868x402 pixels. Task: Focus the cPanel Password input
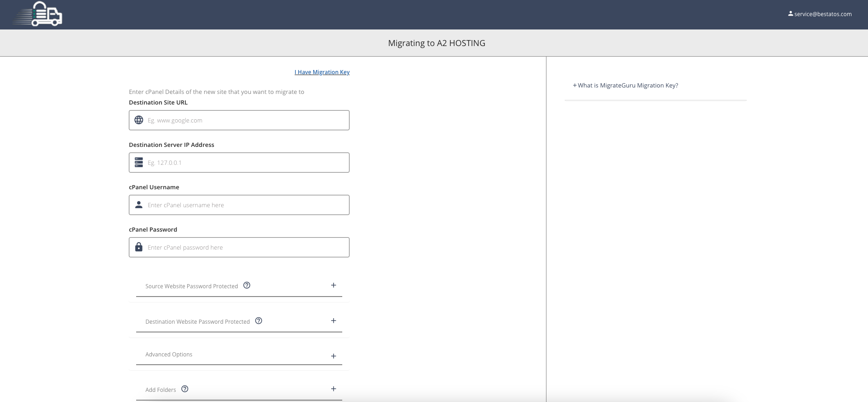(239, 247)
